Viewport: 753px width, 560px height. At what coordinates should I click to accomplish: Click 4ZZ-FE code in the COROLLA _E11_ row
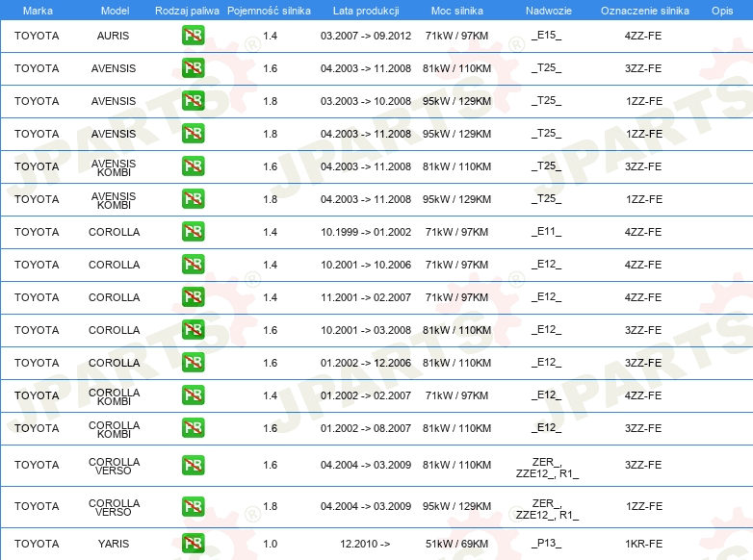coord(643,232)
